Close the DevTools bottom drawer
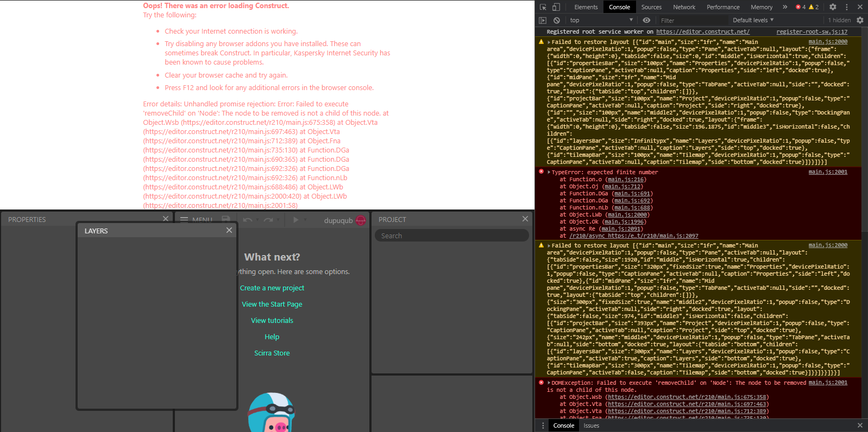 [860, 425]
